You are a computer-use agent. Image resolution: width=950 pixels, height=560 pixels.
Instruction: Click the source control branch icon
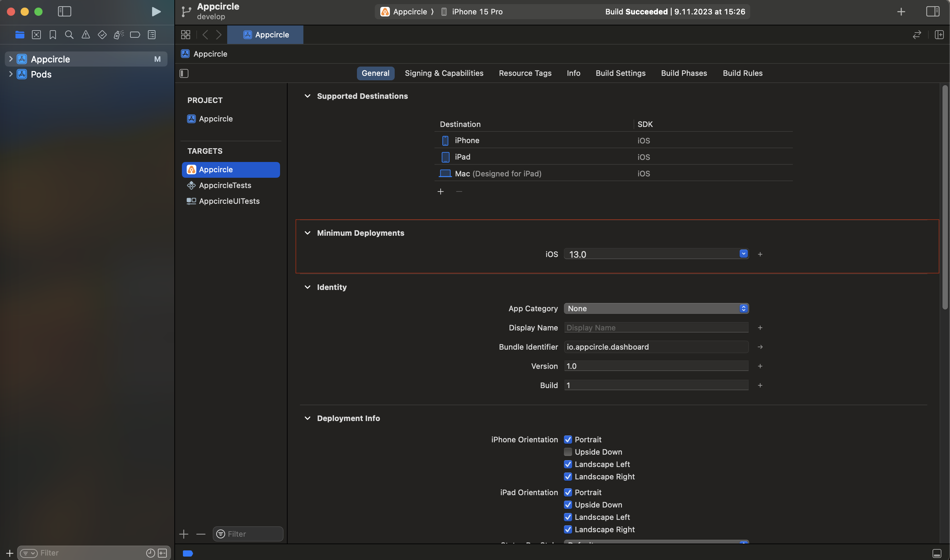tap(186, 12)
